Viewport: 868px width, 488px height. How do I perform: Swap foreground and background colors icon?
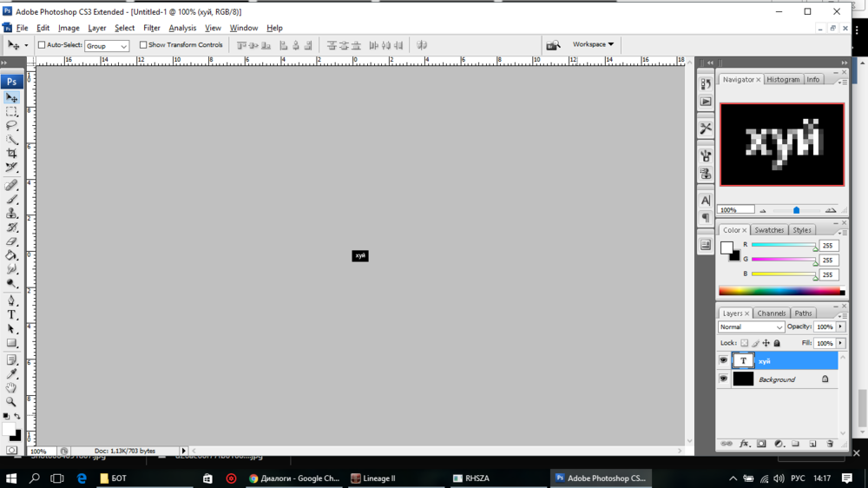click(17, 415)
